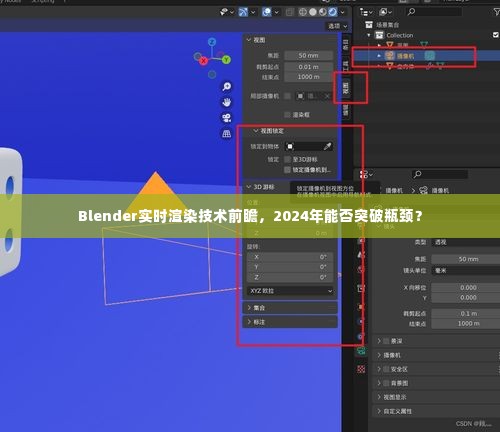Open the 选项 dropdown in viewport
This screenshot has height=432, width=500.
pyautogui.click(x=337, y=26)
